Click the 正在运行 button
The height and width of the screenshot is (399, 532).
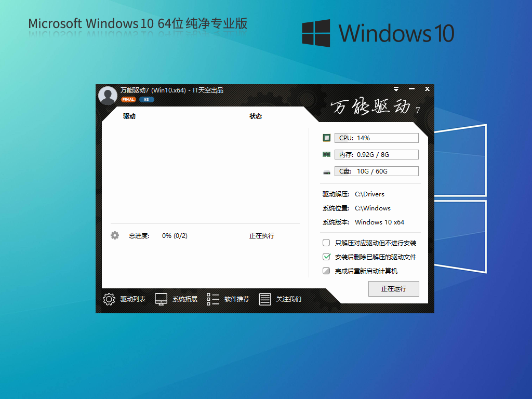click(x=394, y=289)
